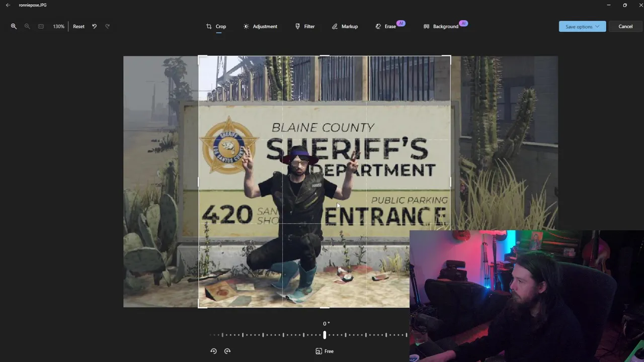Click the top edge crop handle
The width and height of the screenshot is (644, 362).
tap(325, 56)
